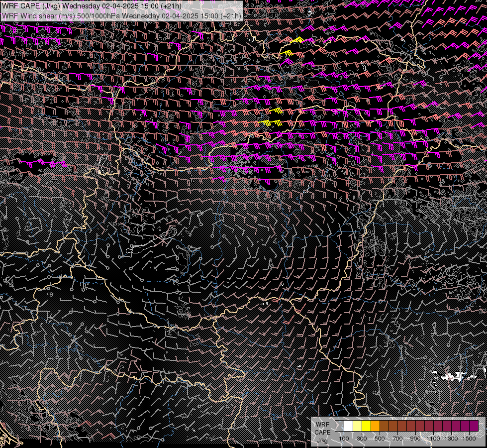Click the legend value 100

click(344, 439)
